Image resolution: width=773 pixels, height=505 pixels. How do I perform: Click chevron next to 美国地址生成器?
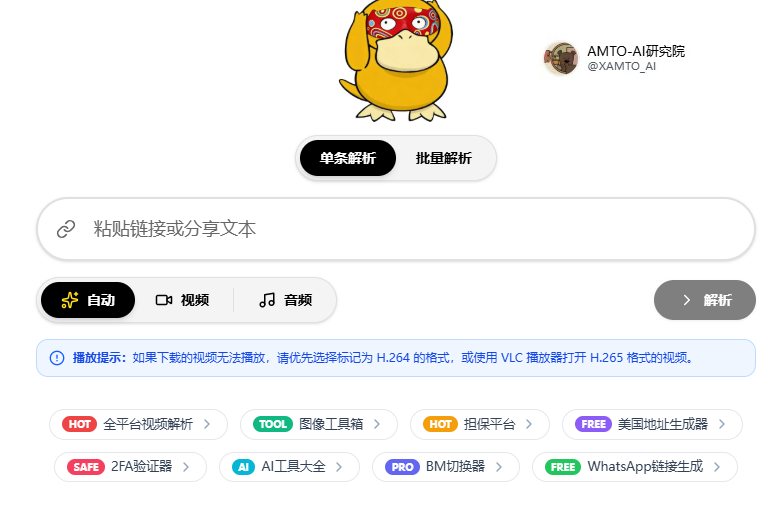coord(722,424)
